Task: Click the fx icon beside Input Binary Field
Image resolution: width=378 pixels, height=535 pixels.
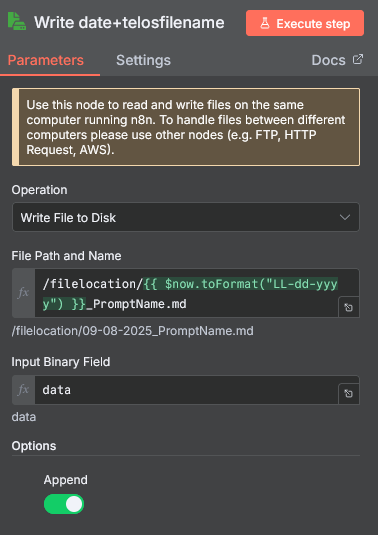Action: click(24, 390)
